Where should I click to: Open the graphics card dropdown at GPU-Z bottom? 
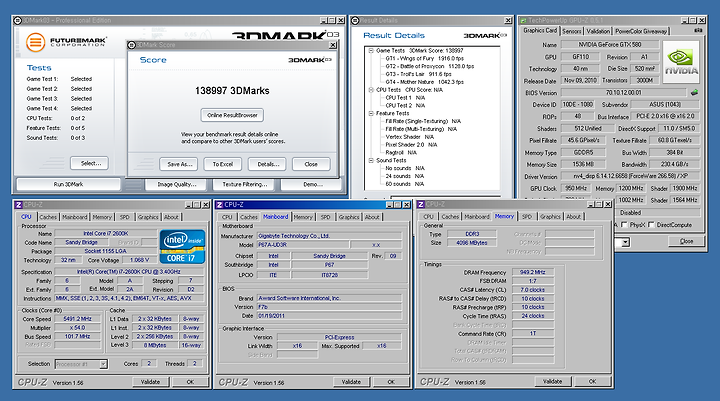[625, 242]
